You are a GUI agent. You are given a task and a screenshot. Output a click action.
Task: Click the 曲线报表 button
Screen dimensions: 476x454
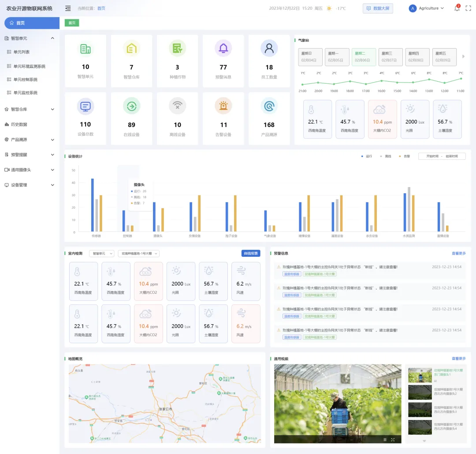click(251, 253)
